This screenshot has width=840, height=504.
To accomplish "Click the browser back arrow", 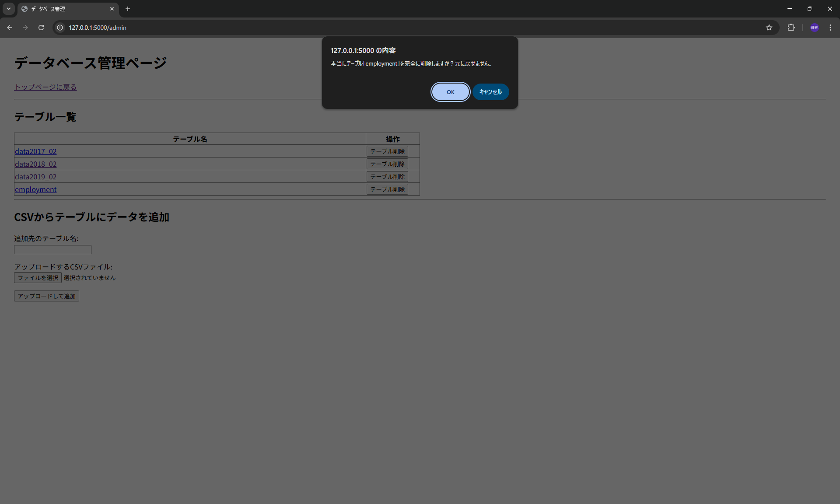I will pos(10,28).
